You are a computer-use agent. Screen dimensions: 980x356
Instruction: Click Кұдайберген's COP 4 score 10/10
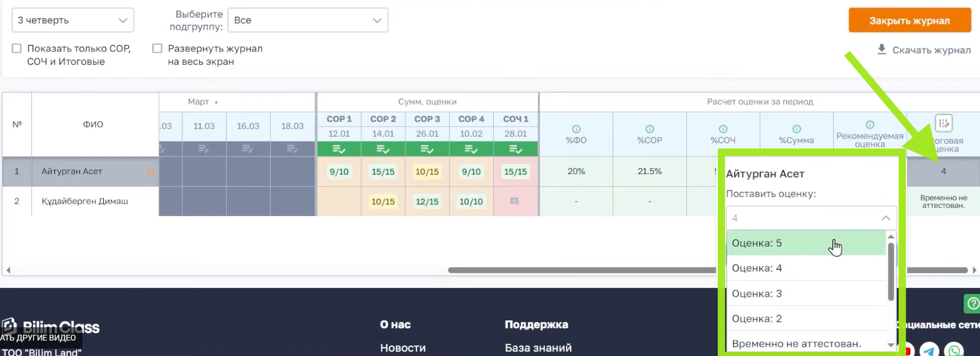(471, 201)
